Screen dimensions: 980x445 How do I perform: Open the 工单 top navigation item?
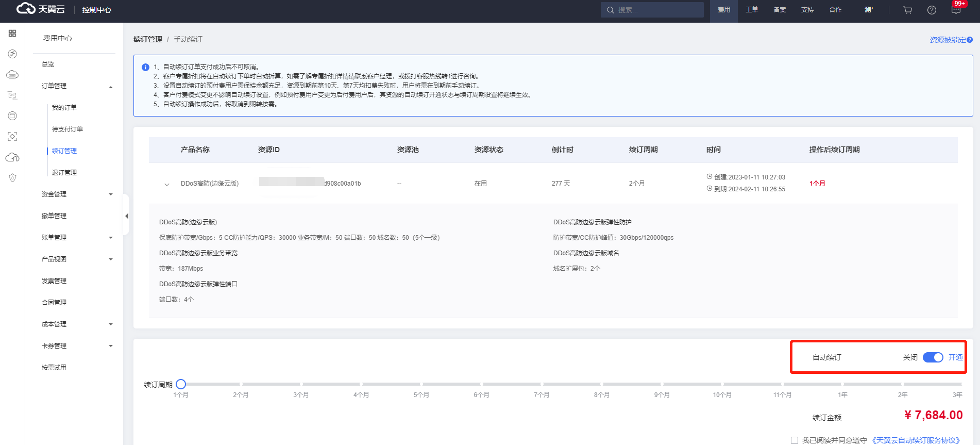point(752,10)
